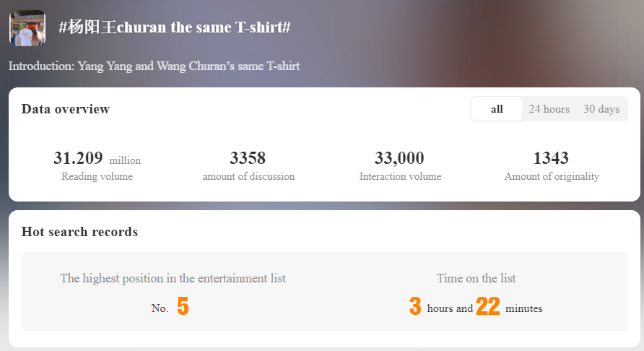
Task: Click the 1343 originality count
Action: coord(551,158)
